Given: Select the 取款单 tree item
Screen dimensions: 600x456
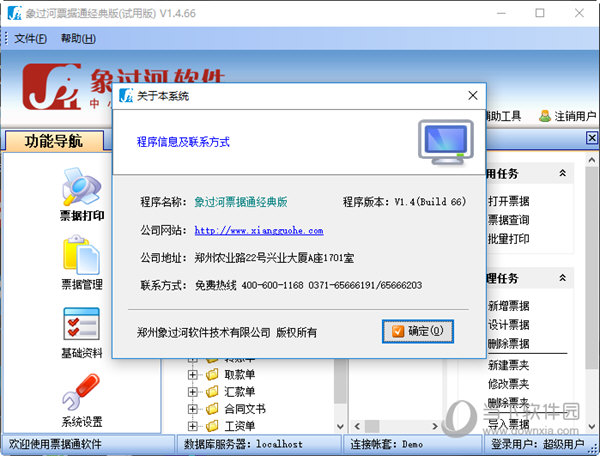Looking at the screenshot, I should (240, 375).
